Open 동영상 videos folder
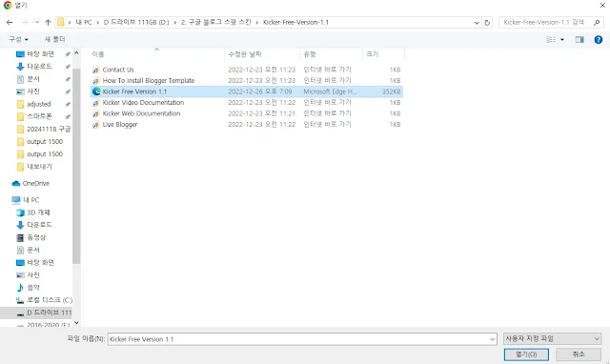The image size is (610, 364). (x=36, y=237)
